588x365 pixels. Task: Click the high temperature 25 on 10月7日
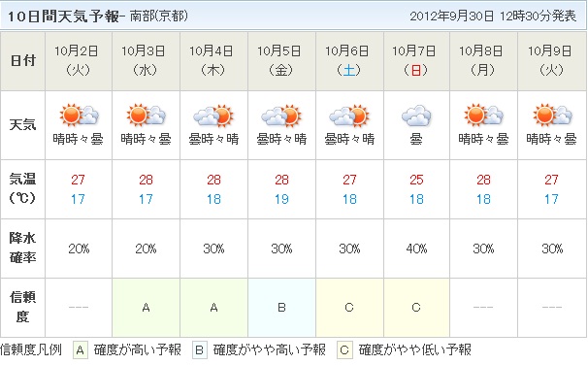[416, 180]
